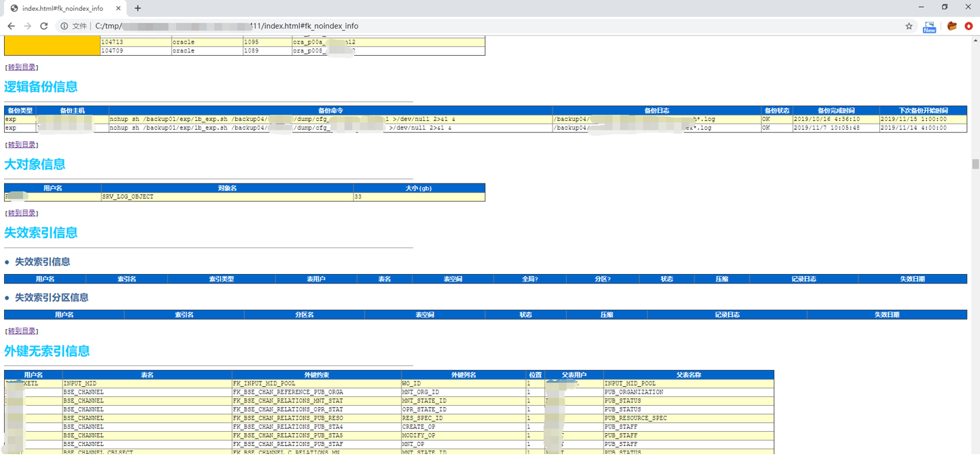Select the 2019/10/16 4:36:10 completion time cell
Screen dimensions: 980x463
[x=836, y=119]
